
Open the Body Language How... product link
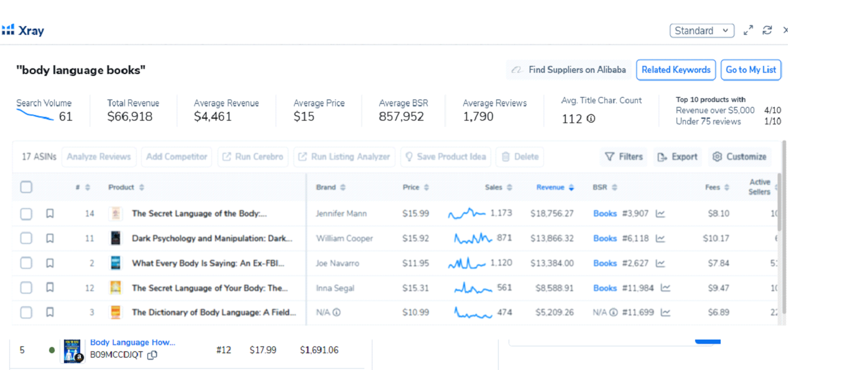[x=133, y=342]
